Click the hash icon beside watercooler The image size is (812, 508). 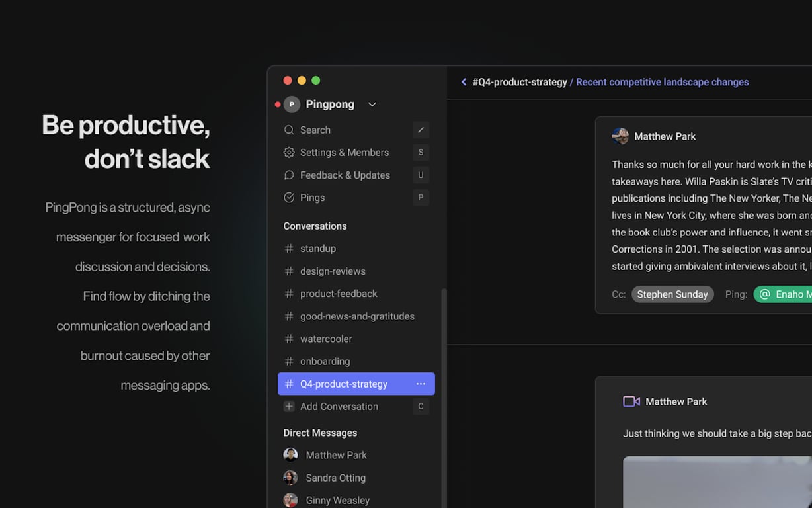[x=289, y=339]
